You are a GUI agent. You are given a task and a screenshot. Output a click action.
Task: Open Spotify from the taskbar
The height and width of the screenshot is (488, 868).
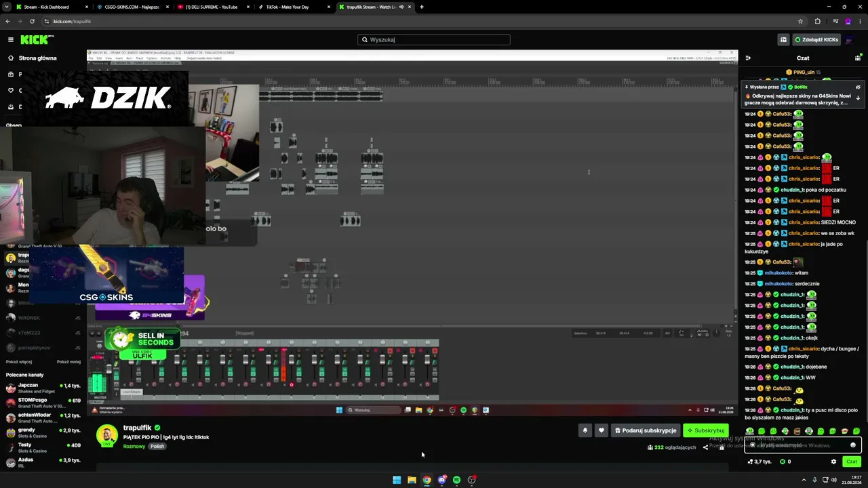pyautogui.click(x=456, y=480)
